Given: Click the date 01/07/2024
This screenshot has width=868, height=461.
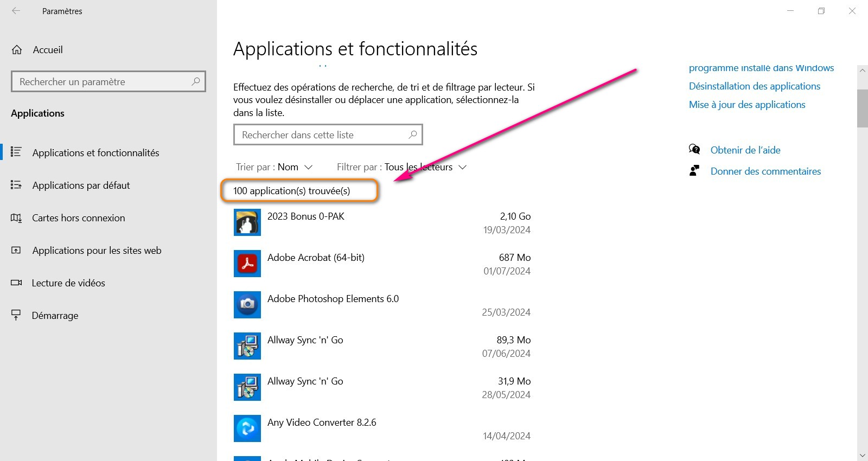Looking at the screenshot, I should pos(507,271).
